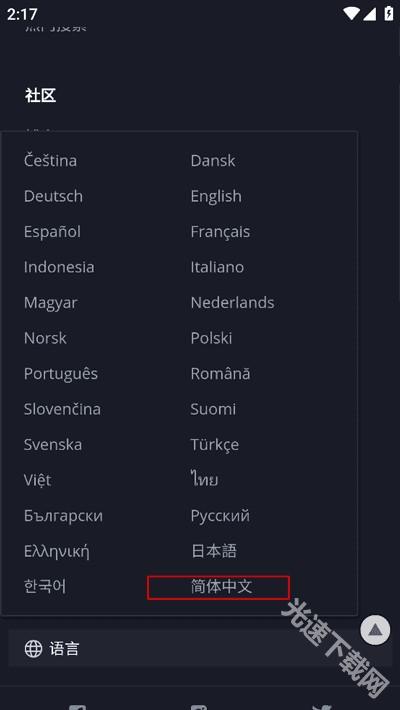This screenshot has width=400, height=710.
Task: Open the 语言 language selector
Action: 200,649
